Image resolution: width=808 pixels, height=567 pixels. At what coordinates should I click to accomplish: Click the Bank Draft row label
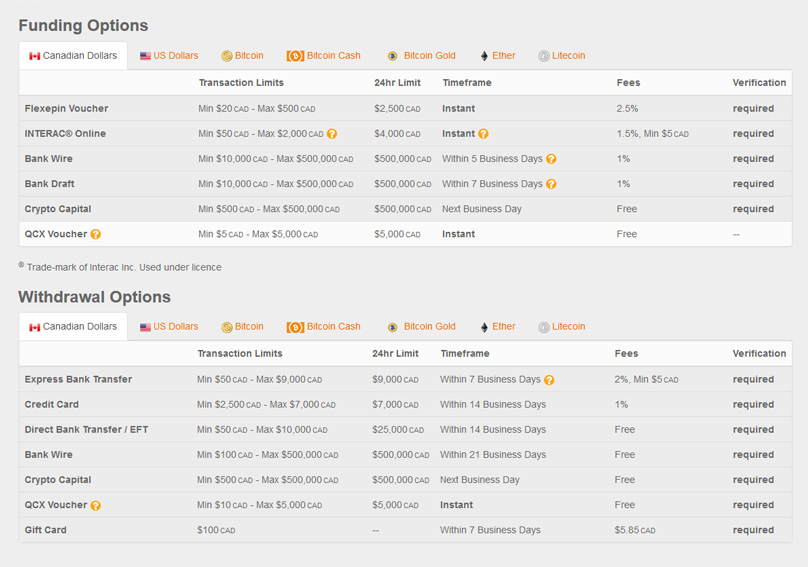49,184
